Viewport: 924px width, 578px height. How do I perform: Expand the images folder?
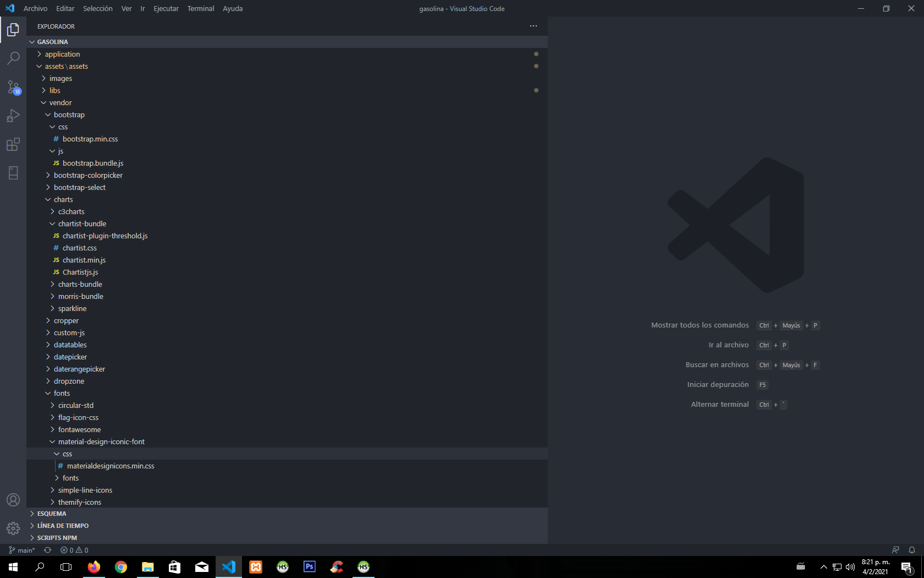[287, 78]
